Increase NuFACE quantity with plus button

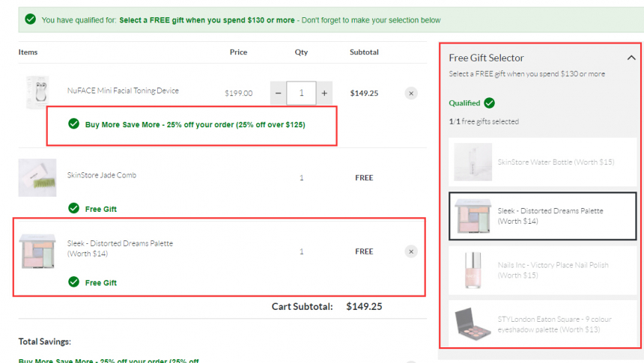point(324,94)
